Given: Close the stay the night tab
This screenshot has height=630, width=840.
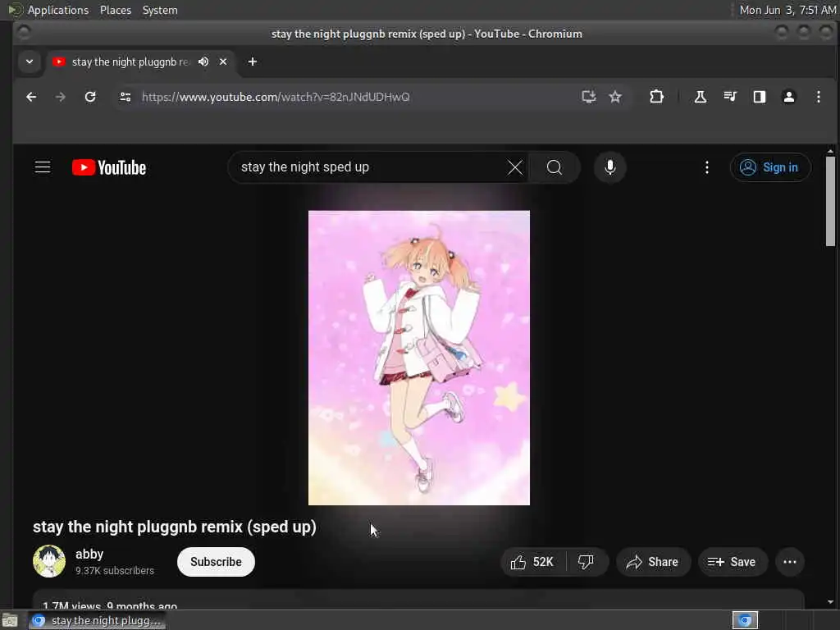Looking at the screenshot, I should pyautogui.click(x=223, y=62).
